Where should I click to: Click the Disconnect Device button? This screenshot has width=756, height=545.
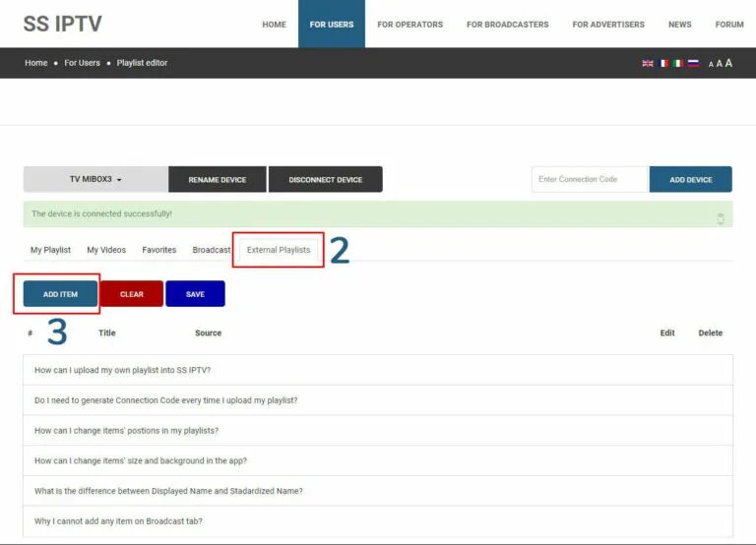(x=326, y=179)
